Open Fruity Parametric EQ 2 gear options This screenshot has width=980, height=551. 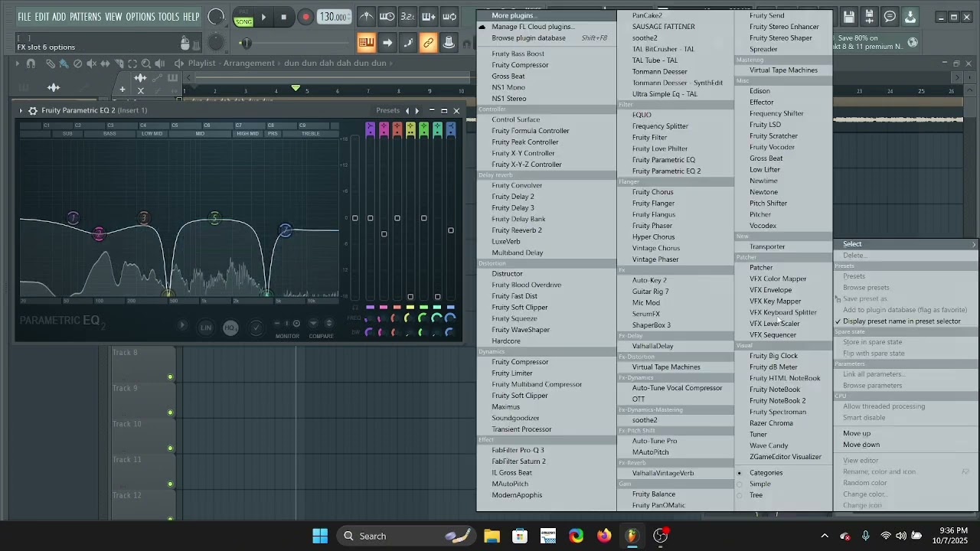pyautogui.click(x=33, y=110)
